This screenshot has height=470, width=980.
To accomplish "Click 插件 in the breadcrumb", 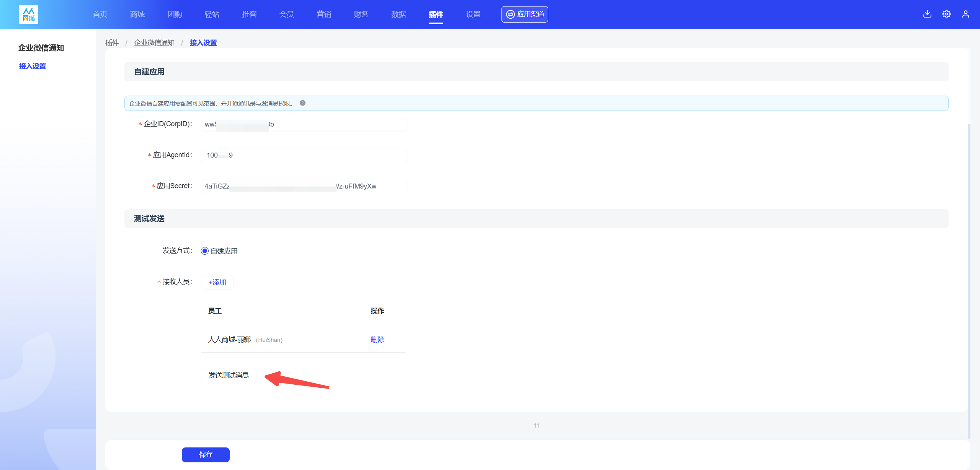I will 112,42.
